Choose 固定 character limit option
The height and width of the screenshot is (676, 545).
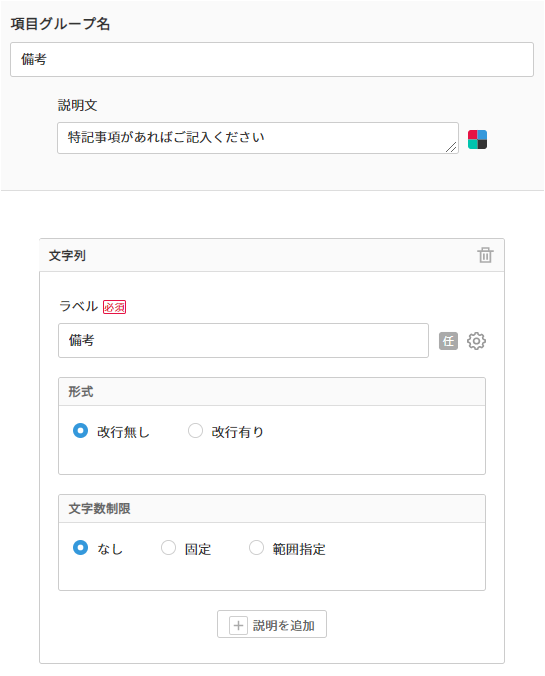pos(168,548)
